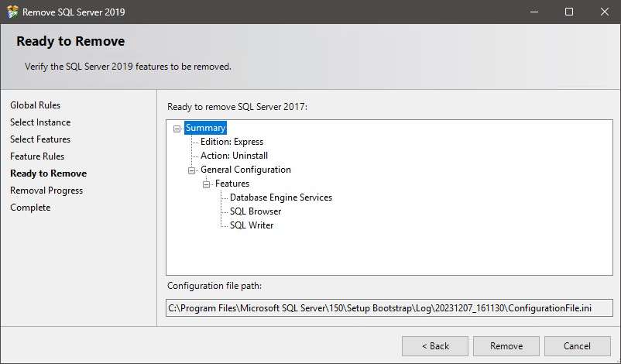Screen dimensions: 621x364
Task: Minimize the Remove SQL Server 2019 window
Action: pos(534,12)
